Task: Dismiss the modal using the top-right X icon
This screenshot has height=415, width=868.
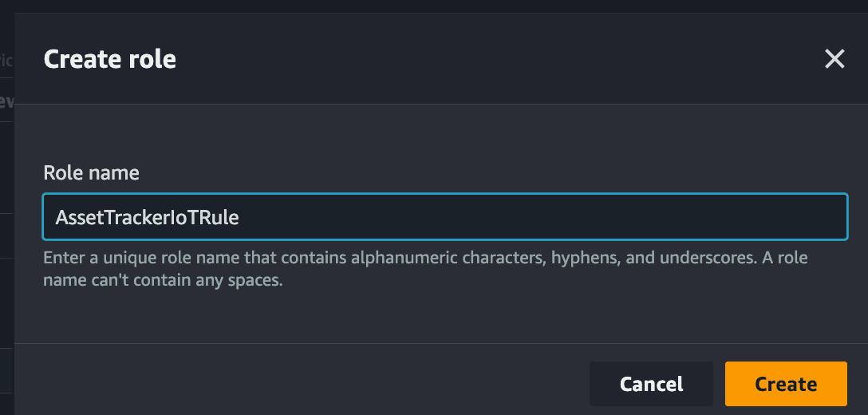Action: pos(834,59)
